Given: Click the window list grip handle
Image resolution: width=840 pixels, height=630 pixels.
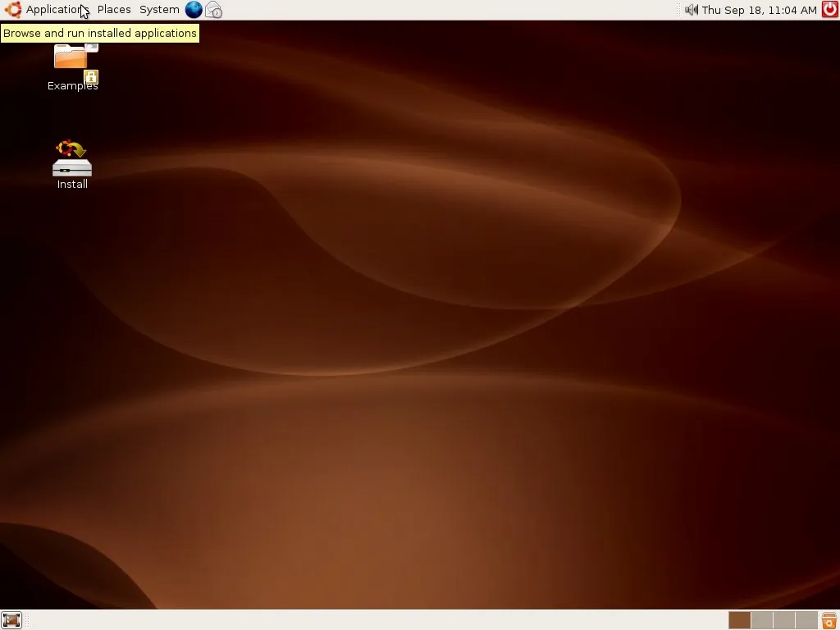Looking at the screenshot, I should [27, 620].
